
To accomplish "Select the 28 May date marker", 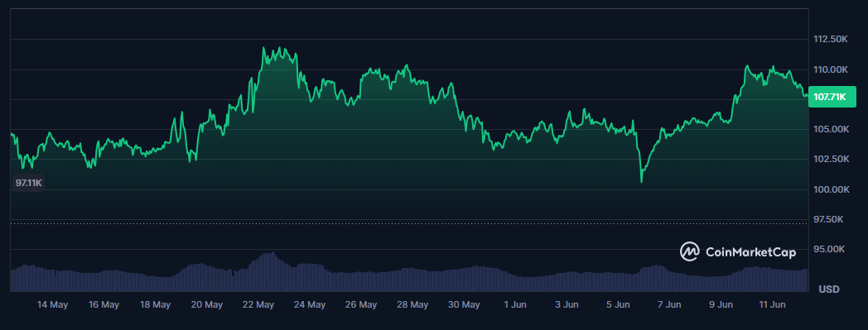I will pos(412,304).
